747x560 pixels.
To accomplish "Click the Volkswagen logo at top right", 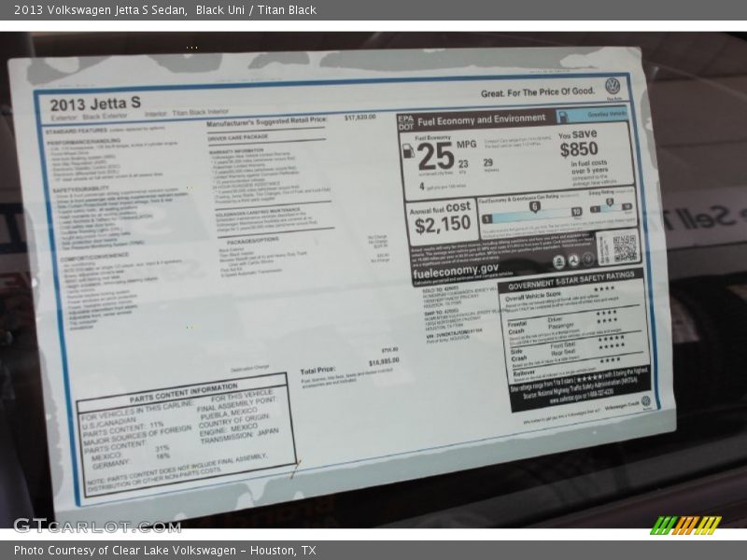I will tap(613, 86).
